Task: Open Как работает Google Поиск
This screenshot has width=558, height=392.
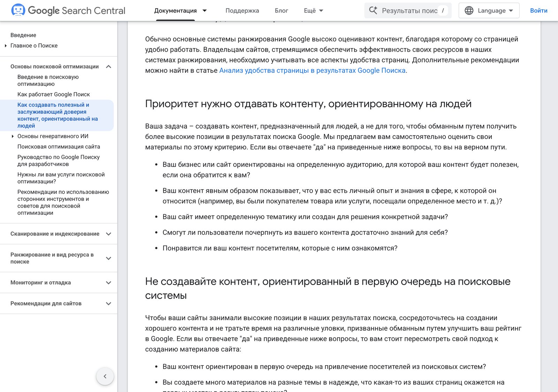Action: tap(54, 94)
